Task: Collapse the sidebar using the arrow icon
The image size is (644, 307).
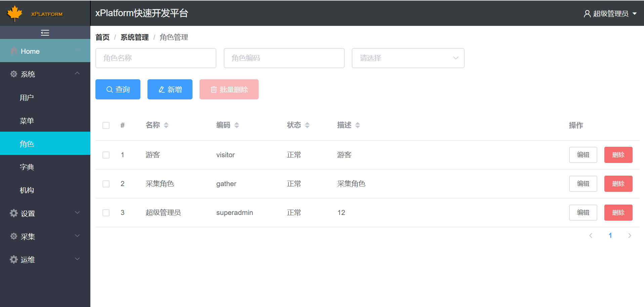Action: tap(45, 33)
